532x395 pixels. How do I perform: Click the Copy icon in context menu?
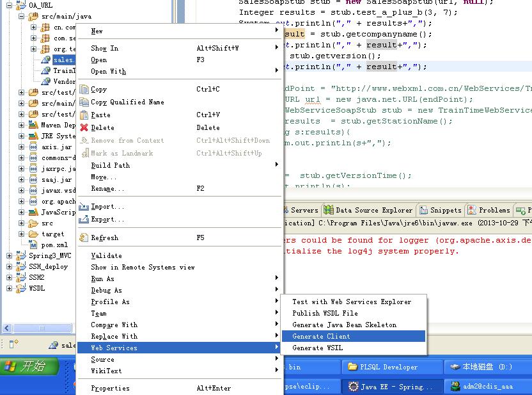click(84, 90)
